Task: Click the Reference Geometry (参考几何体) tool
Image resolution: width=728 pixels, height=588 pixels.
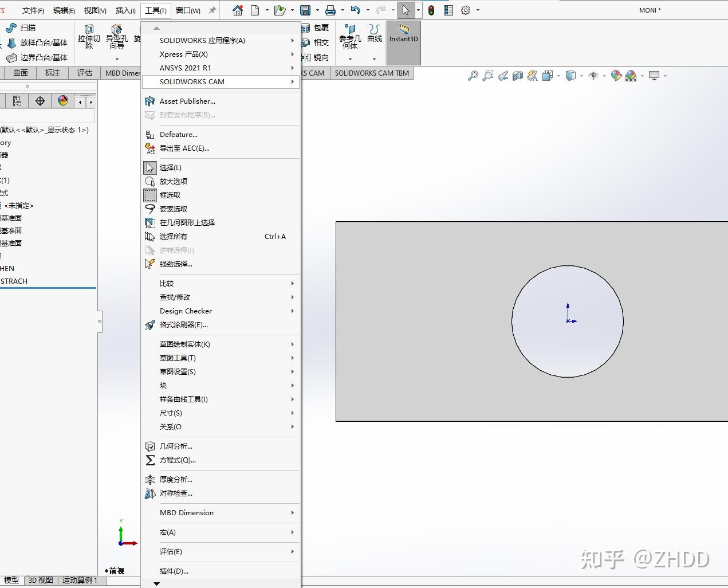Action: point(350,37)
